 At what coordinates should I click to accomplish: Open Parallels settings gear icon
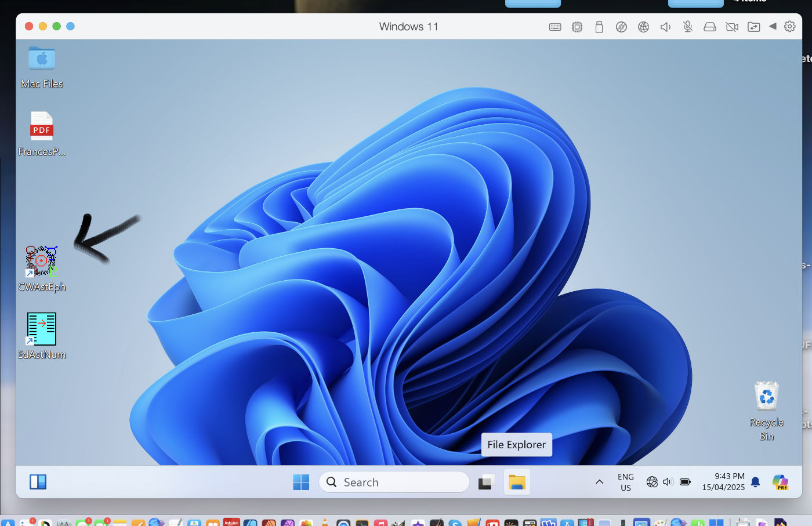789,27
